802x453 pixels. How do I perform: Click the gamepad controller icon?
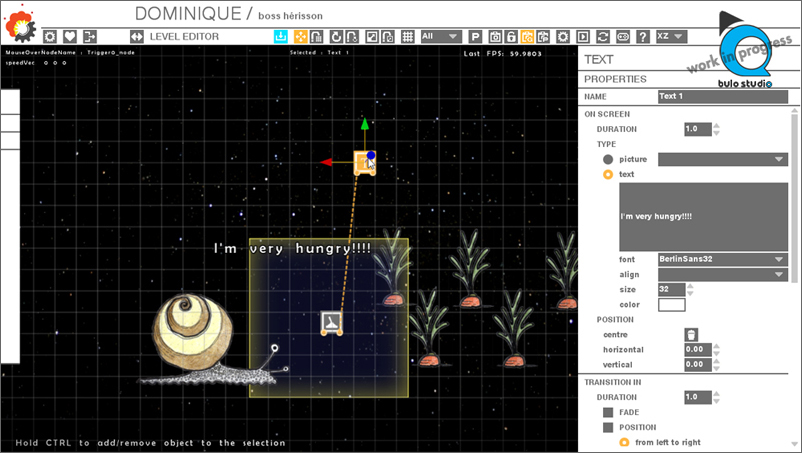coord(622,36)
